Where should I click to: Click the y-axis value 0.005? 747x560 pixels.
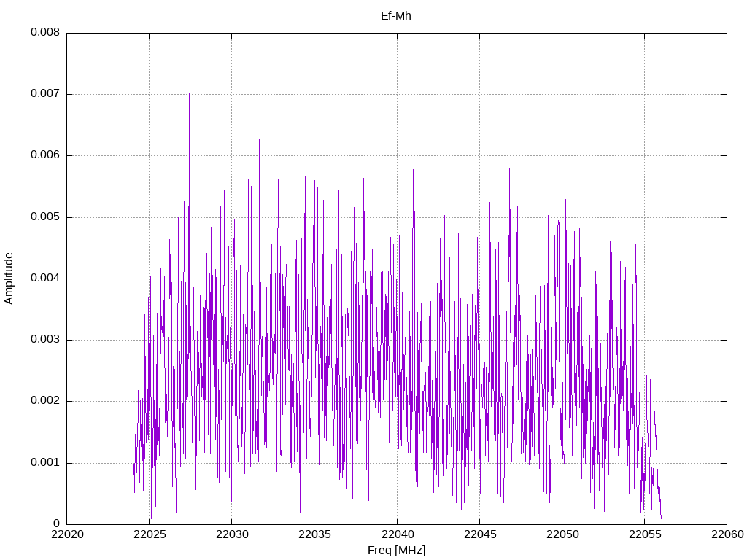pyautogui.click(x=45, y=217)
